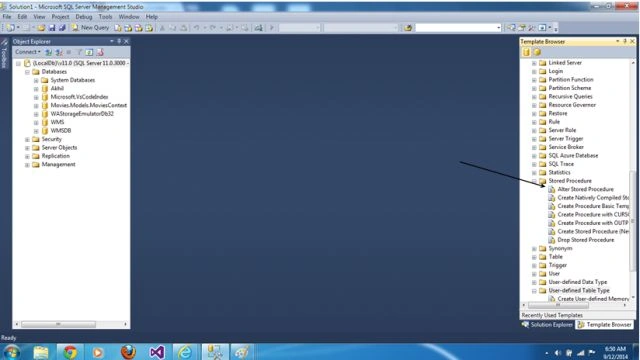Click the New Query button
This screenshot has width=640, height=360.
pos(91,28)
